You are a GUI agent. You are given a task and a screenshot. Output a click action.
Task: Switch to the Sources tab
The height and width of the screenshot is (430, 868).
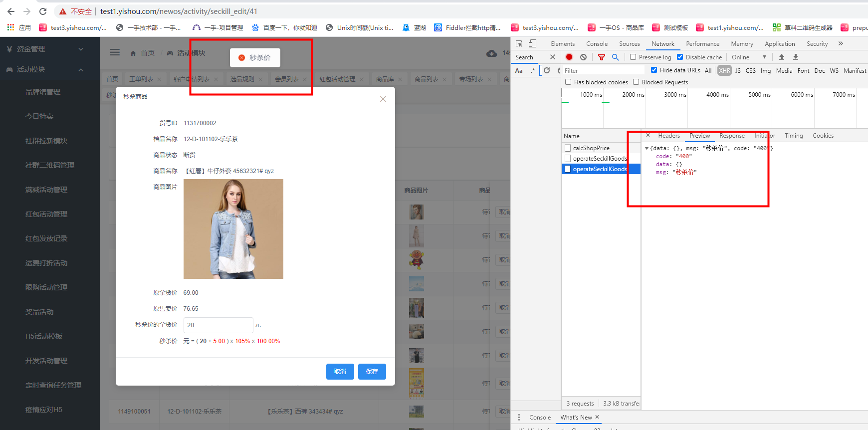(x=630, y=44)
